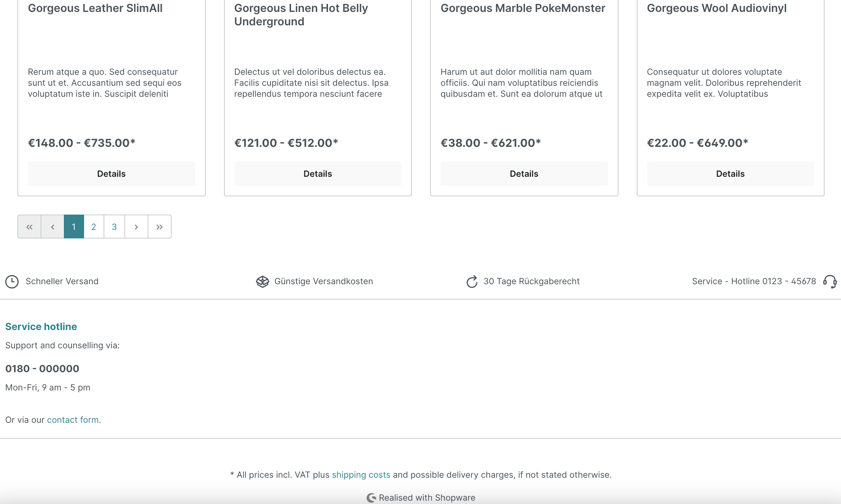Open pagination page 2
Image resolution: width=841 pixels, height=504 pixels.
94,226
